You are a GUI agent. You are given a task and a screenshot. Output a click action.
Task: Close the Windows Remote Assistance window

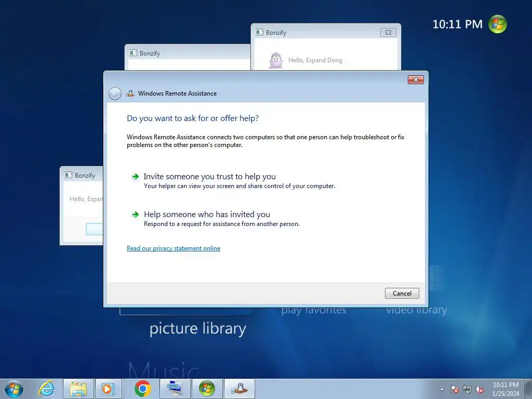(x=416, y=79)
